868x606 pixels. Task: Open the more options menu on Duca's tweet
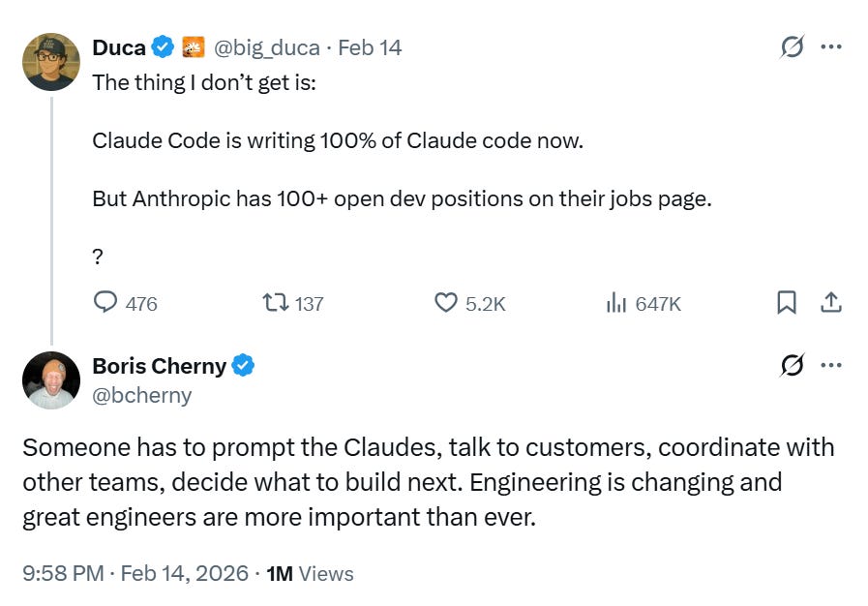point(830,45)
